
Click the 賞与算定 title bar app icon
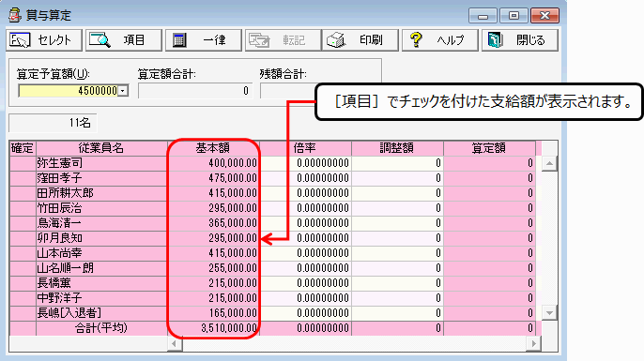point(15,15)
